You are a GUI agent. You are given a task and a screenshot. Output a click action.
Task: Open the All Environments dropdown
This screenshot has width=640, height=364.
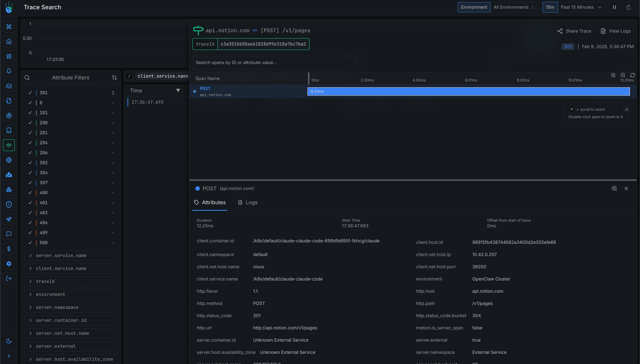coord(513,7)
